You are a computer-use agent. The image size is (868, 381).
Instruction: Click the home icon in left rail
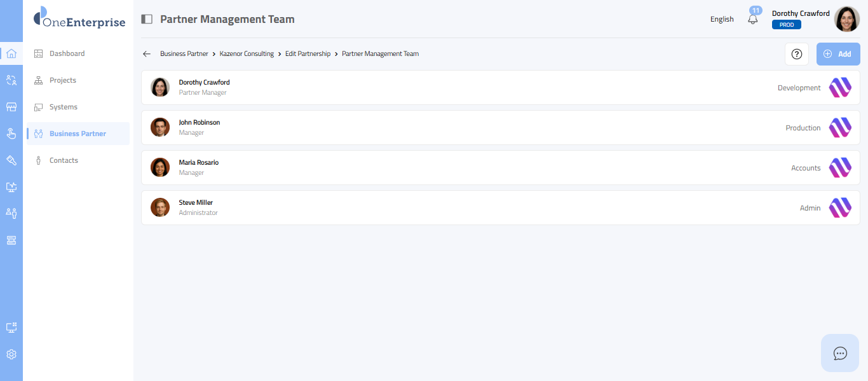11,53
